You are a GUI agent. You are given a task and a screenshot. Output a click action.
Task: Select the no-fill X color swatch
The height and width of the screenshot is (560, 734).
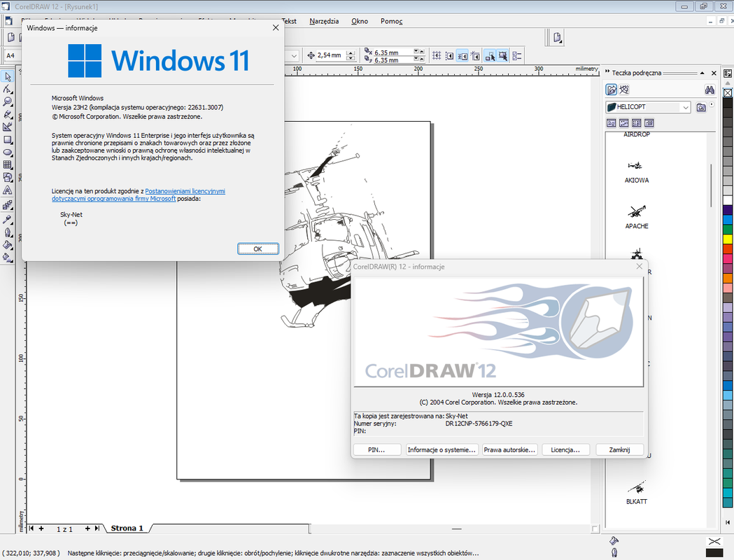[x=728, y=92]
